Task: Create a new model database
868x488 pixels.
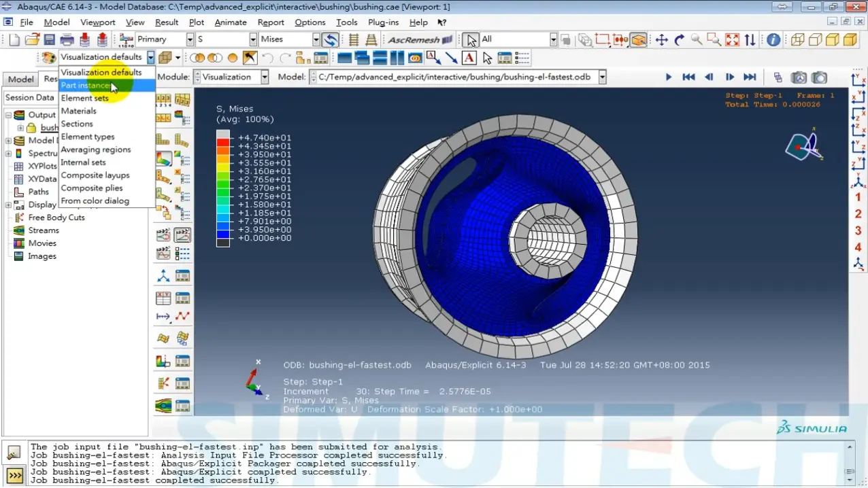Action: 15,40
